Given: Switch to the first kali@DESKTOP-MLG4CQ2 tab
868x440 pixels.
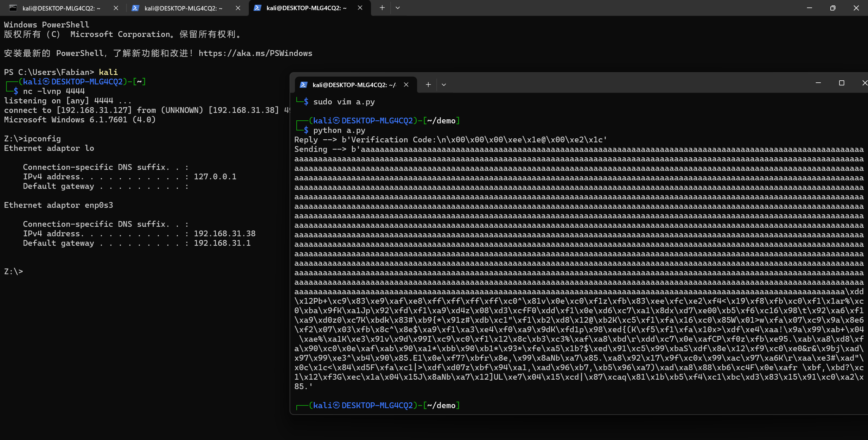Looking at the screenshot, I should [61, 8].
